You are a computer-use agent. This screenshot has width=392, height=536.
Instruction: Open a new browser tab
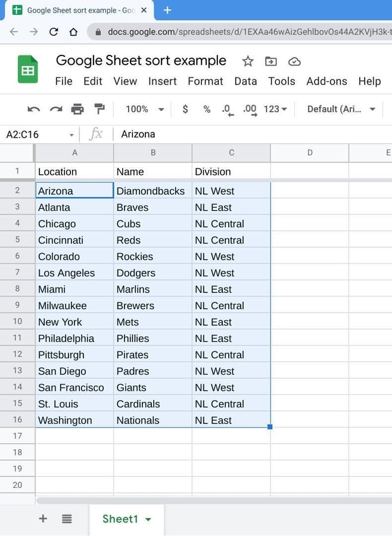click(x=167, y=10)
